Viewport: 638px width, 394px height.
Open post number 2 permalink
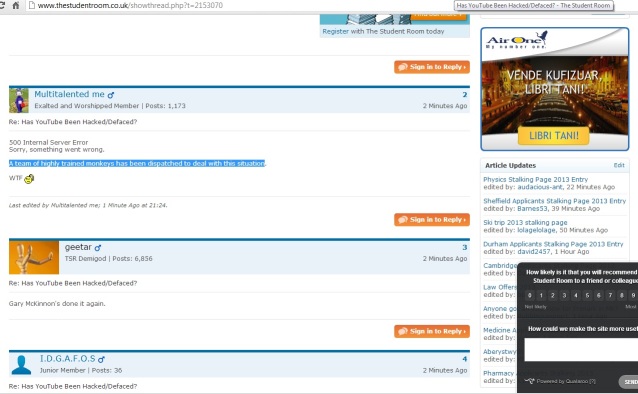click(465, 94)
